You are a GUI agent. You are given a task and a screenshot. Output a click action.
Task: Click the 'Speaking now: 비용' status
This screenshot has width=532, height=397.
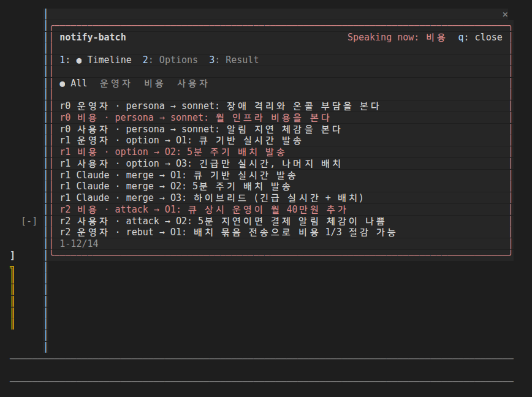397,37
